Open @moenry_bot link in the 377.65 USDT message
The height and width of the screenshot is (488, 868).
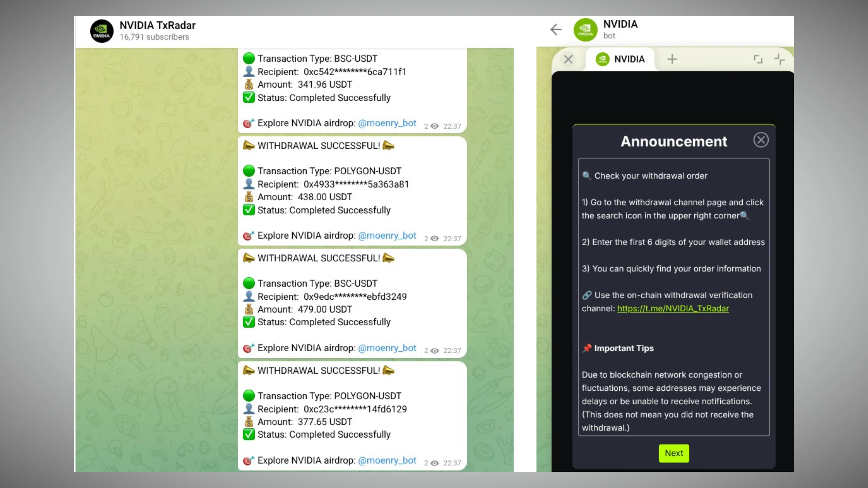[x=387, y=460]
